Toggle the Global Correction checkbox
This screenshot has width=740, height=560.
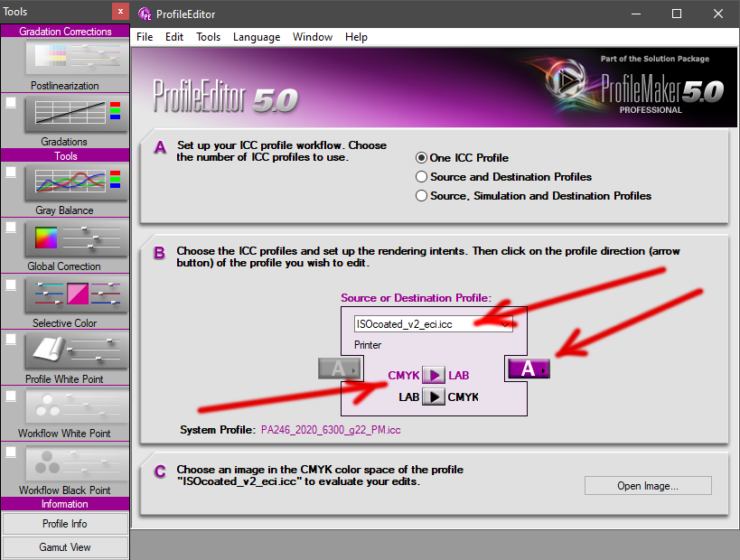coord(11,228)
